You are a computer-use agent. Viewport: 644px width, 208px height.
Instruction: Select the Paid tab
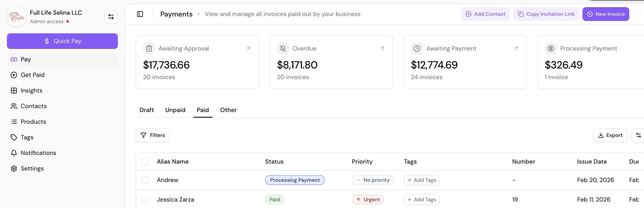pyautogui.click(x=203, y=110)
